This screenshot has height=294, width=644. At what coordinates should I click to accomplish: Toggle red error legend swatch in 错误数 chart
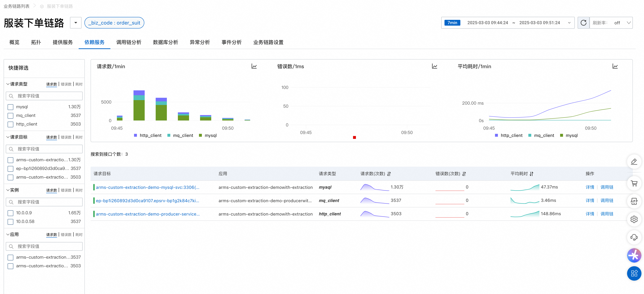[x=354, y=137]
